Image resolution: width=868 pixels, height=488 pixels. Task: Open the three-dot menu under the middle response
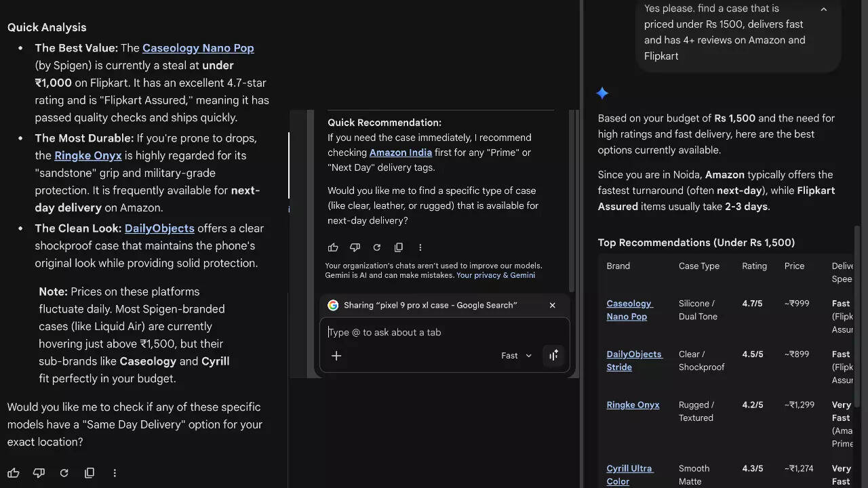tap(420, 247)
